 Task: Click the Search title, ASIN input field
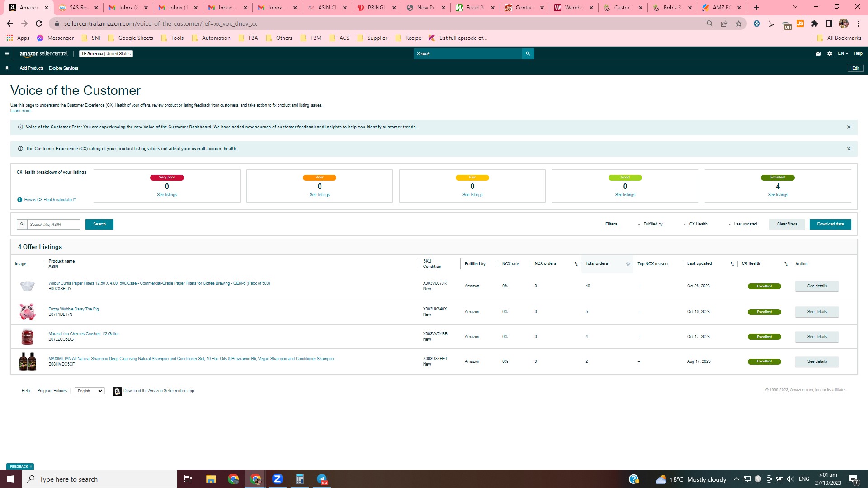pos(53,225)
